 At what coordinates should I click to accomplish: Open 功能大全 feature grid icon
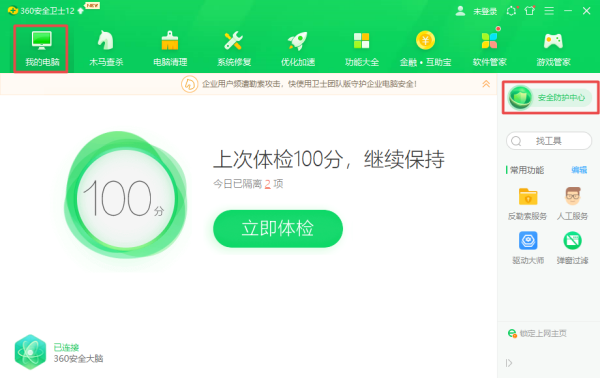coord(362,41)
